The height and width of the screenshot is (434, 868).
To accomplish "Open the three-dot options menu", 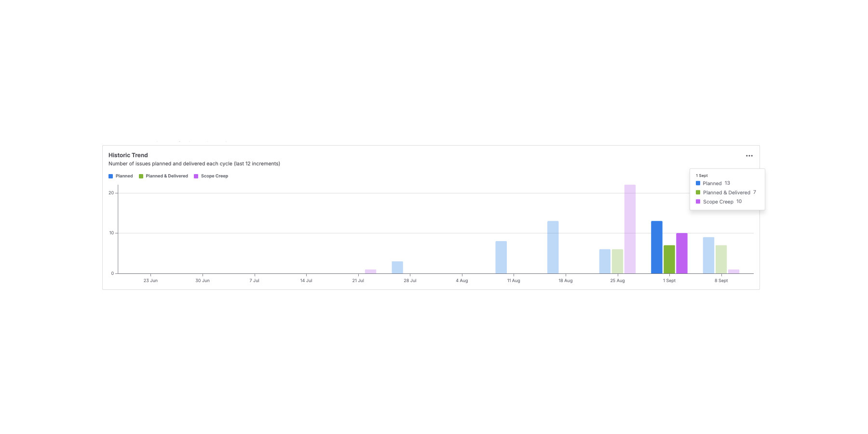I will coord(749,156).
